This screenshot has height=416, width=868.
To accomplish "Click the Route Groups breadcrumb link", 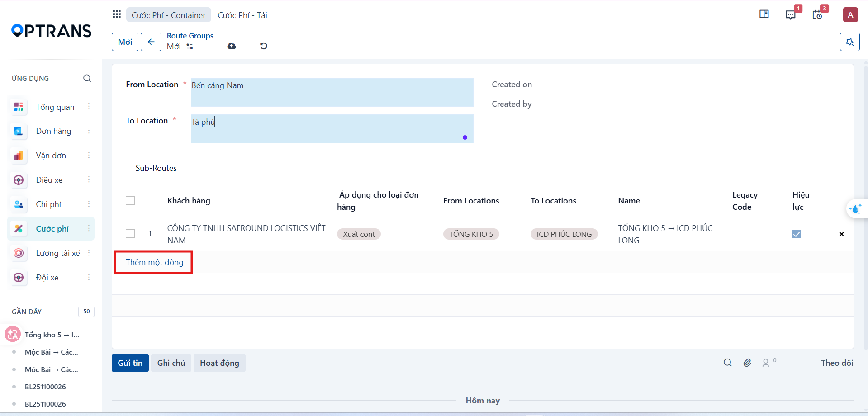I will (x=190, y=36).
